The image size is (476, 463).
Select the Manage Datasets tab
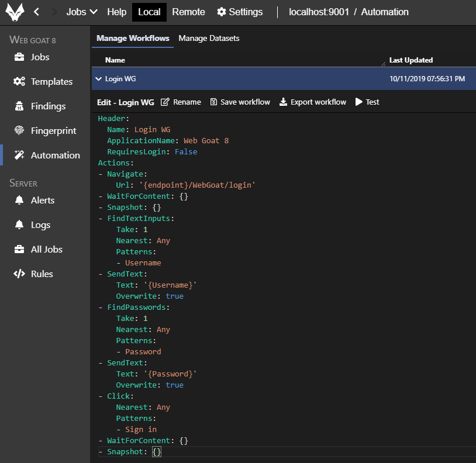(x=209, y=39)
